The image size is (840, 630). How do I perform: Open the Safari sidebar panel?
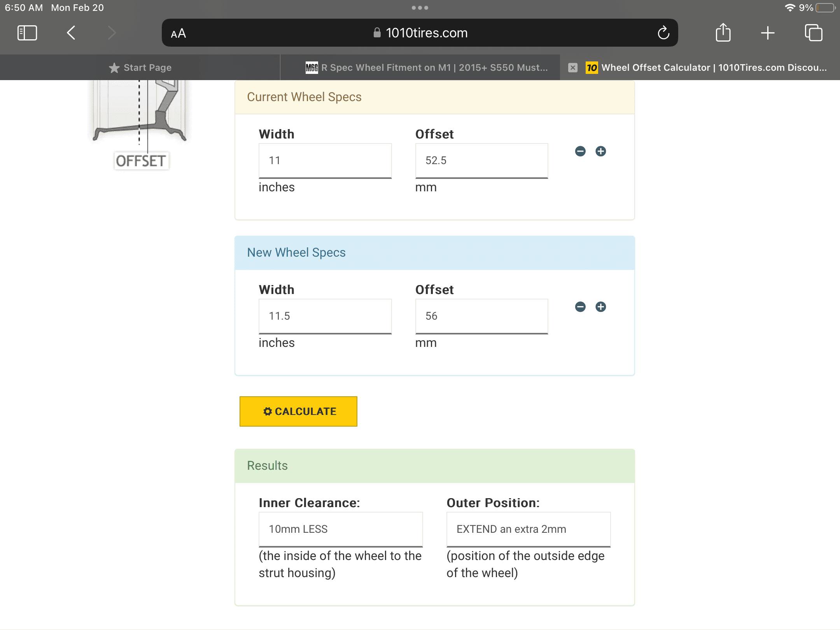(27, 33)
